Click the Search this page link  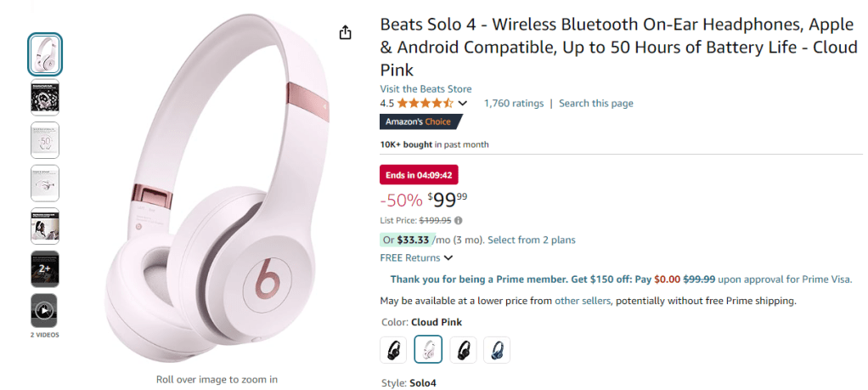[x=595, y=104]
